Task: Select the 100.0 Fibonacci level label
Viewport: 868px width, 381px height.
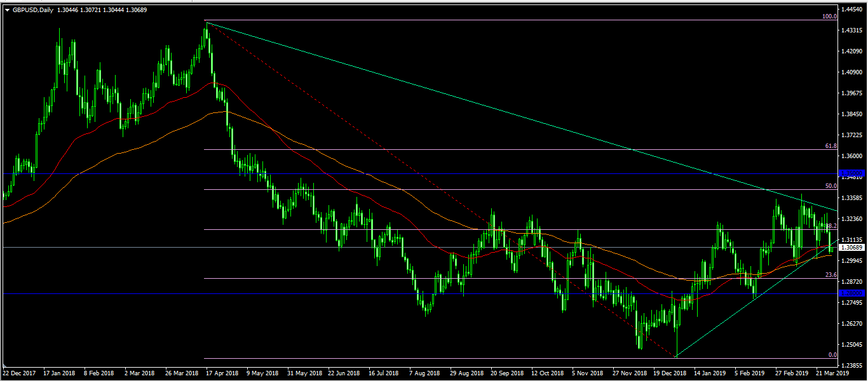Action: tap(829, 17)
